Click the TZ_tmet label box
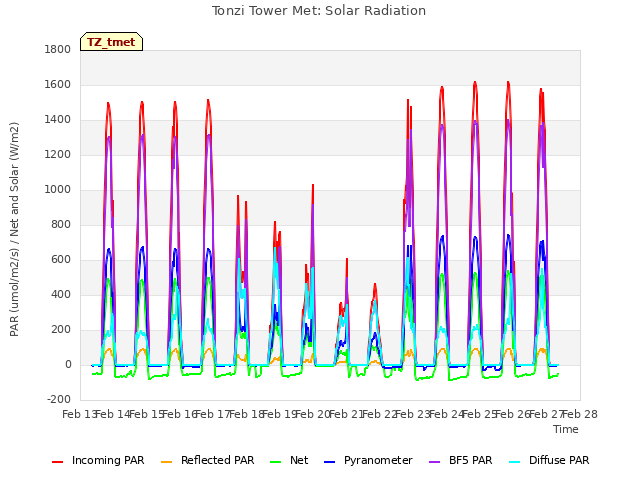The width and height of the screenshot is (640, 480). coord(111,42)
